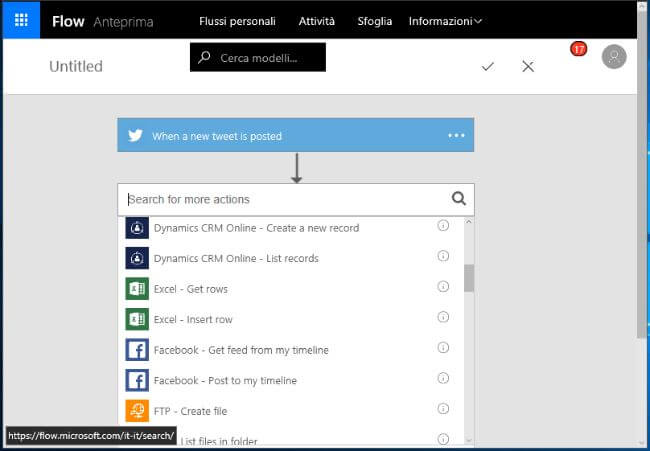Image resolution: width=650 pixels, height=451 pixels.
Task: Click the Facebook icon beside Post to my timeline
Action: [x=137, y=380]
